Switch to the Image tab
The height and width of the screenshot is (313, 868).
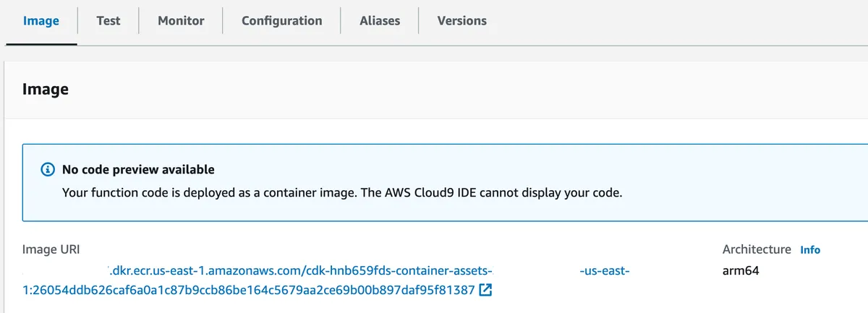pyautogui.click(x=41, y=21)
